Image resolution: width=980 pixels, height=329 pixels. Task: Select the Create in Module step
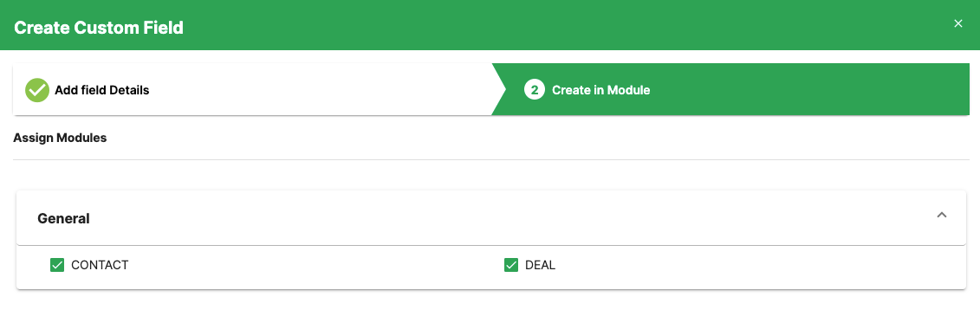[x=600, y=90]
